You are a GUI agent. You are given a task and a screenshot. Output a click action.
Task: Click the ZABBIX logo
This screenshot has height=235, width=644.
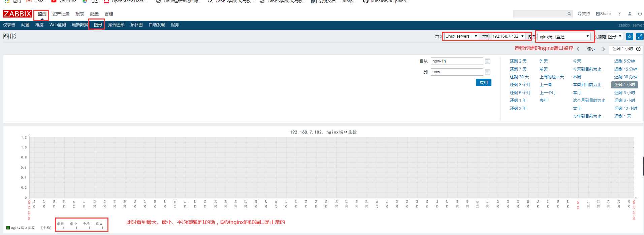pos(17,14)
